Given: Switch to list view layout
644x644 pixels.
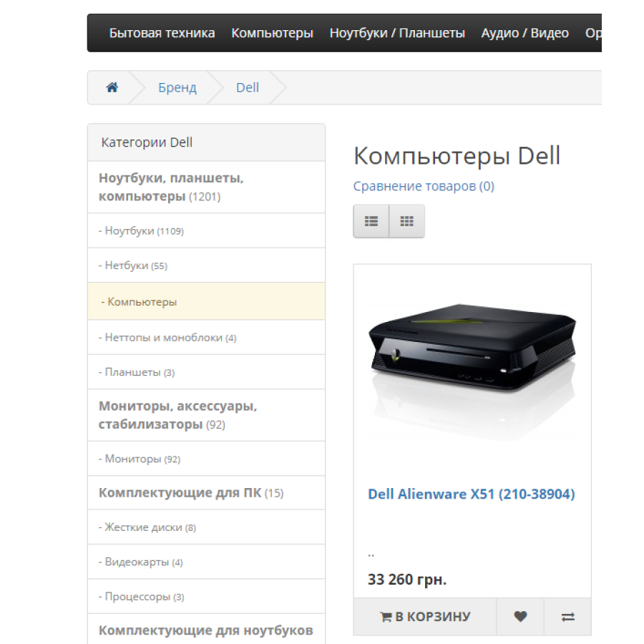Looking at the screenshot, I should point(371,221).
